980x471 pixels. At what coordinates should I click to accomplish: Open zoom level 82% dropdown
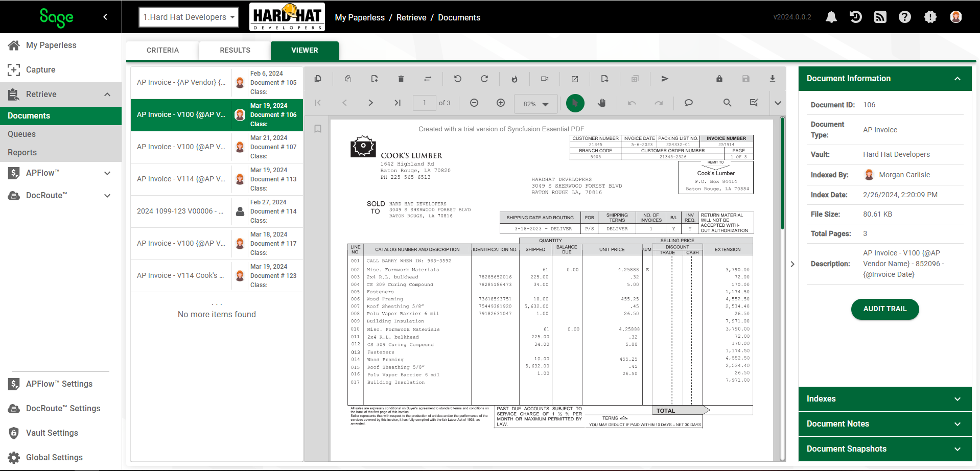[535, 104]
